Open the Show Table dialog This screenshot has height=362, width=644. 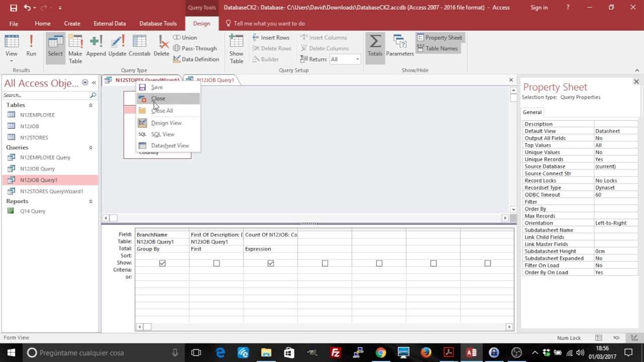(236, 49)
